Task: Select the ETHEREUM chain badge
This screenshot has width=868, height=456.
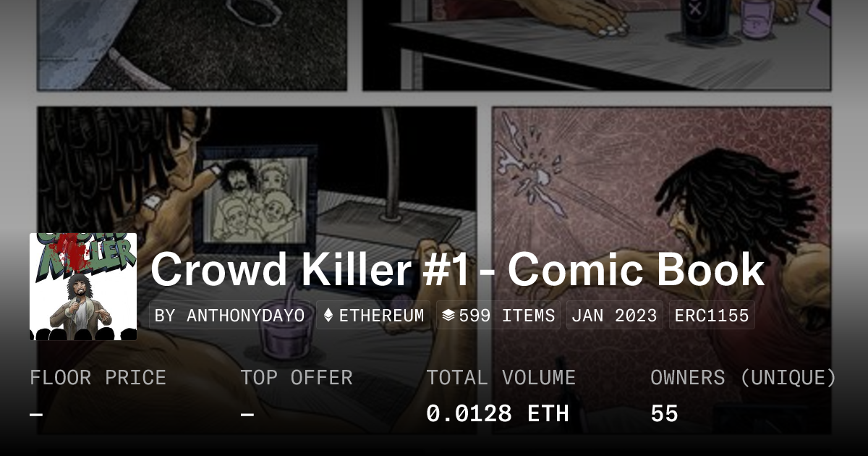Action: (x=373, y=316)
